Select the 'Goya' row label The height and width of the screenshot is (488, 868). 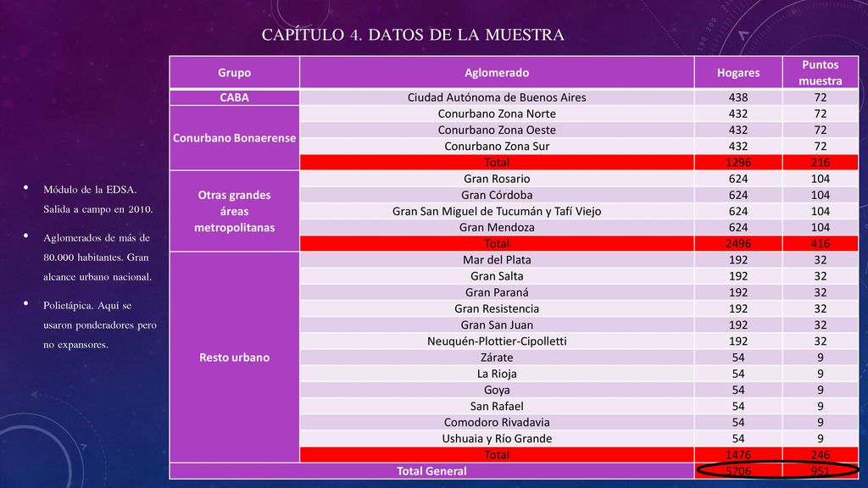(497, 390)
